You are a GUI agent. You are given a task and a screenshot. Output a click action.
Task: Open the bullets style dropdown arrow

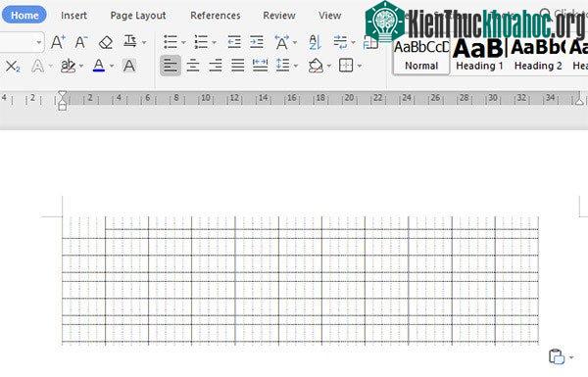point(183,42)
